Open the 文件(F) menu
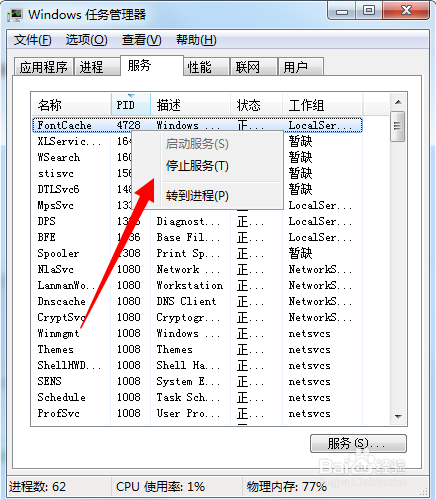Viewport: 436px width, 500px height. 32,40
